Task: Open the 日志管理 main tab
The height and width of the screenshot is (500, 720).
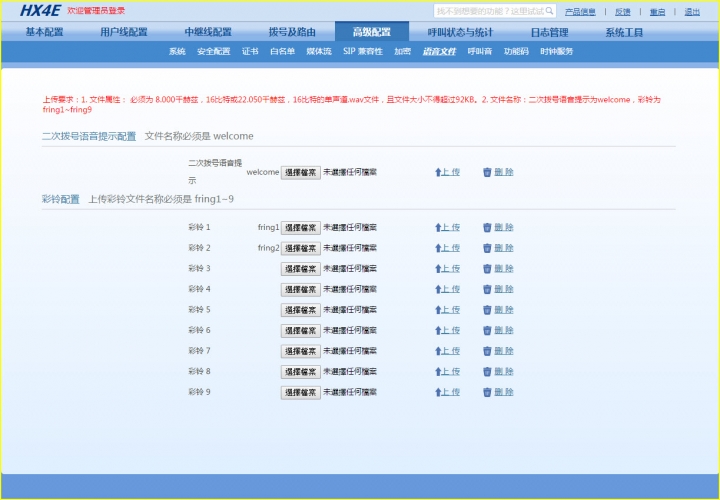Action: coord(550,32)
